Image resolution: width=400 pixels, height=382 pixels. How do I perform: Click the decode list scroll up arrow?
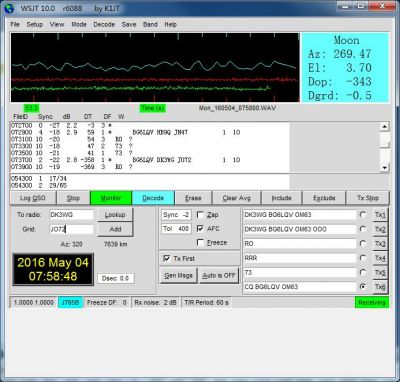(385, 127)
